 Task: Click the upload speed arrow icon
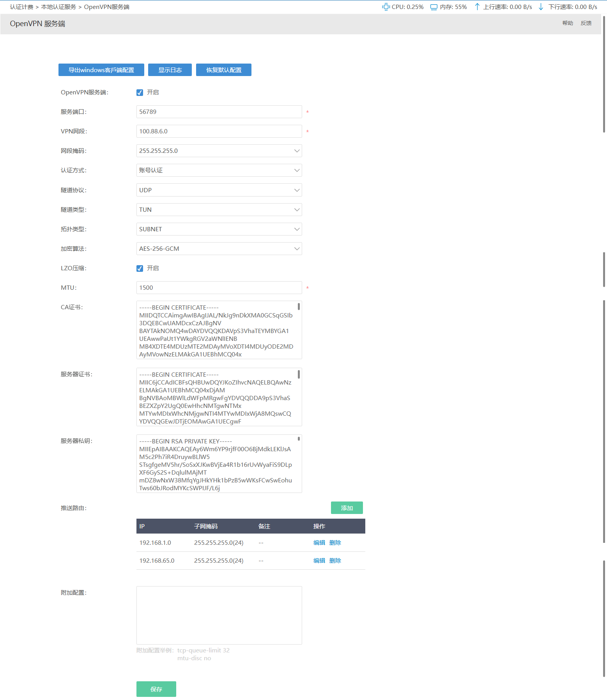[477, 7]
